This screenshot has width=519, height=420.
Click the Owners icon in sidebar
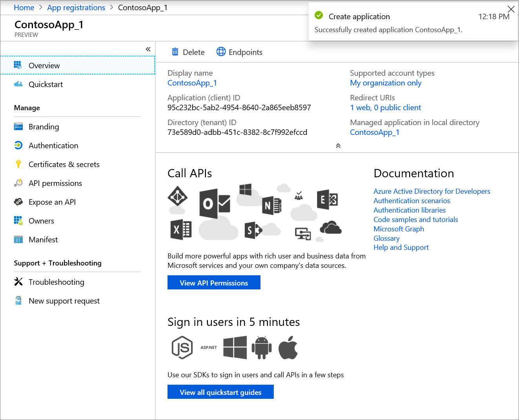pos(18,220)
